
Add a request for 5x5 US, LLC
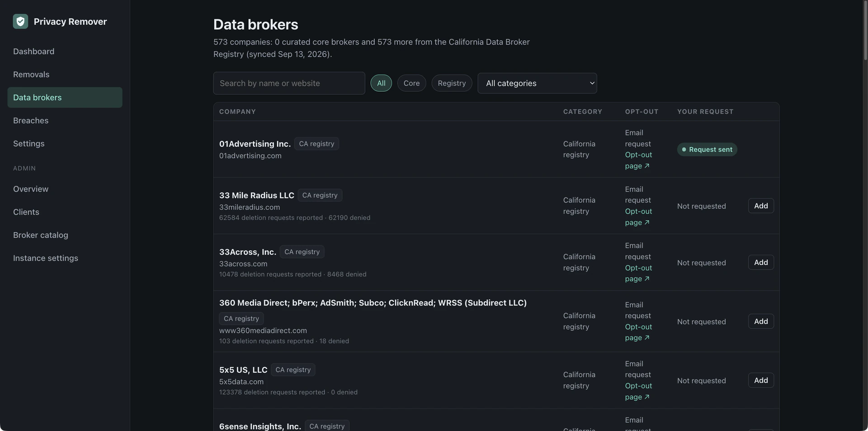coord(761,380)
